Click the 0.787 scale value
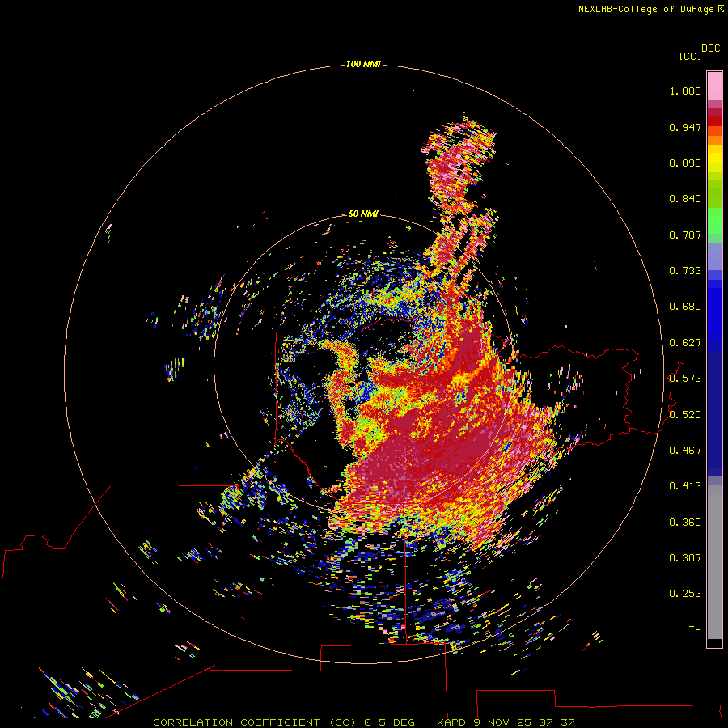The height and width of the screenshot is (728, 728). 685,235
